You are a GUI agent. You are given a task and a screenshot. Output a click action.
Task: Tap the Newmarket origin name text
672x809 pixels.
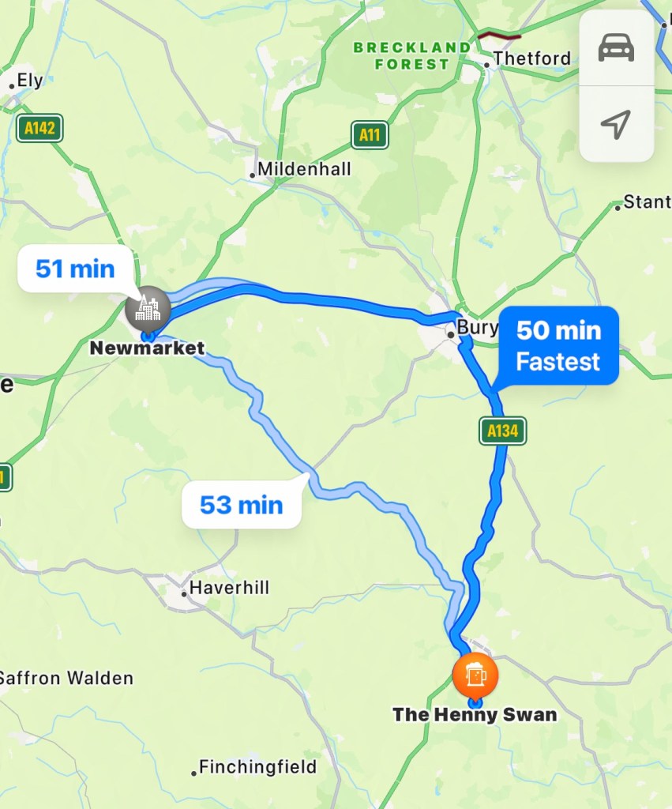148,348
